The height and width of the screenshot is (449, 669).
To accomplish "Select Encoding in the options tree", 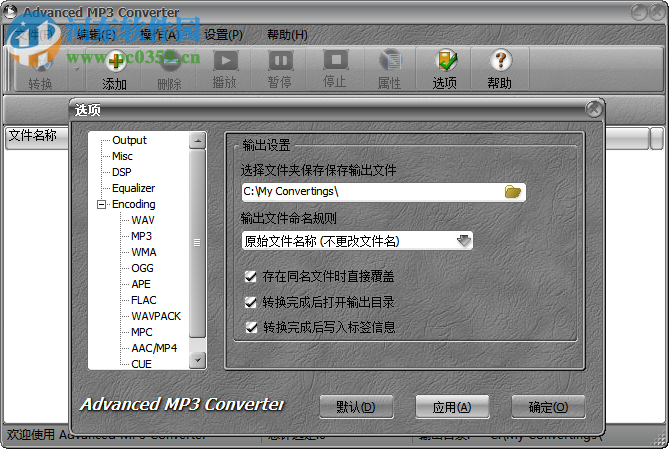I will (x=134, y=204).
